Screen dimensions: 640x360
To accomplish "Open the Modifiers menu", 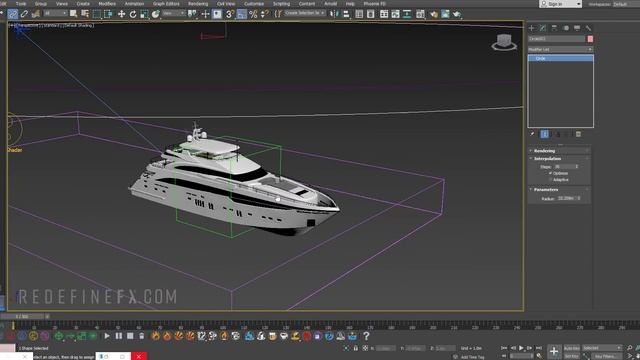I will click(107, 4).
